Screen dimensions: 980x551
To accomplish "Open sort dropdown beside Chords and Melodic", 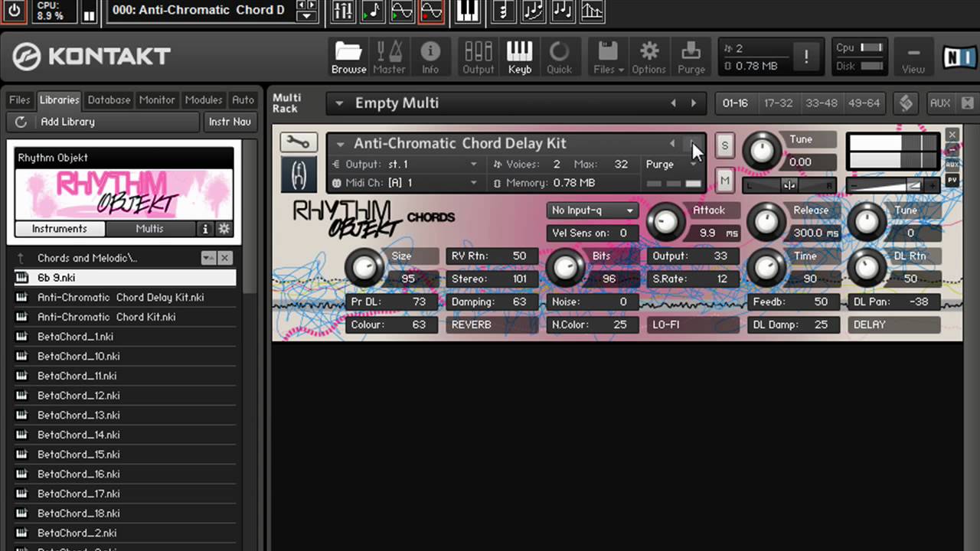I will click(208, 258).
